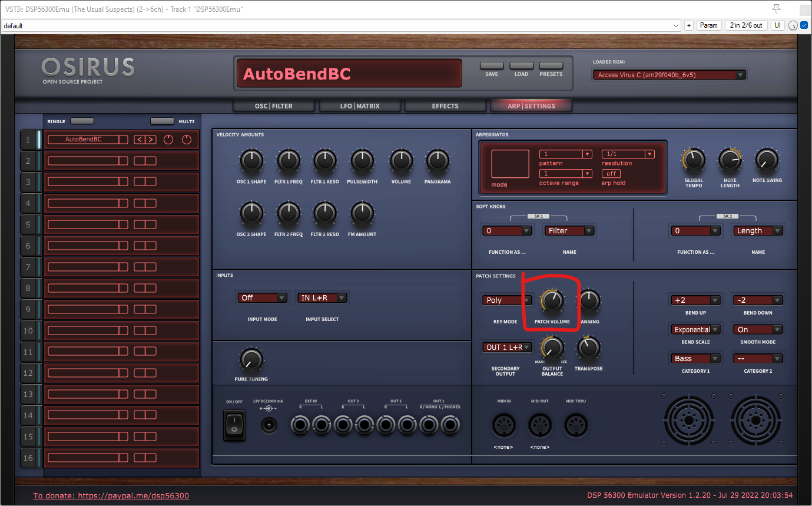Select part 5 slot button
The height and width of the screenshot is (506, 812).
28,224
